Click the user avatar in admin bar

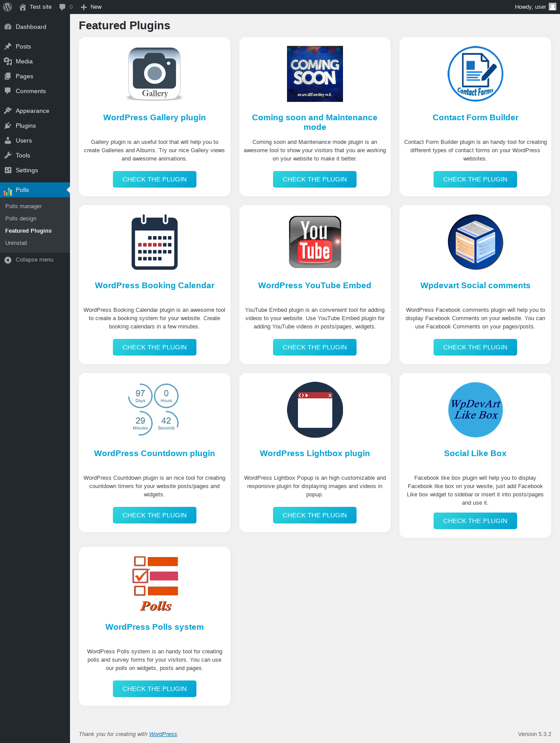tap(553, 7)
